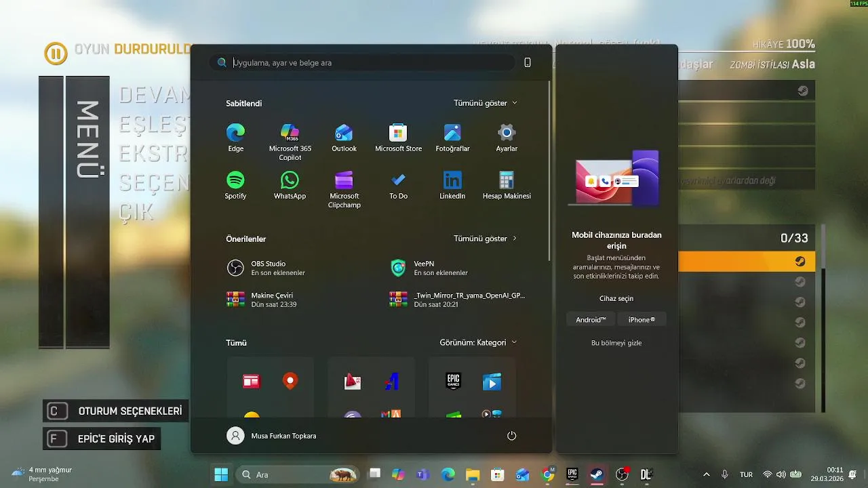Viewport: 868px width, 488px height.
Task: Switch to Steam on taskbar
Action: pos(597,474)
